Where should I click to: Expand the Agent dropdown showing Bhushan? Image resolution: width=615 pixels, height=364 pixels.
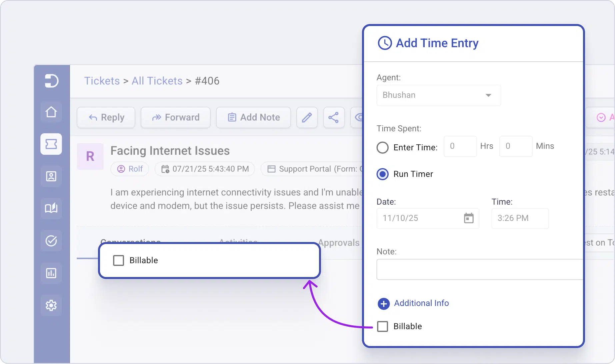click(438, 95)
